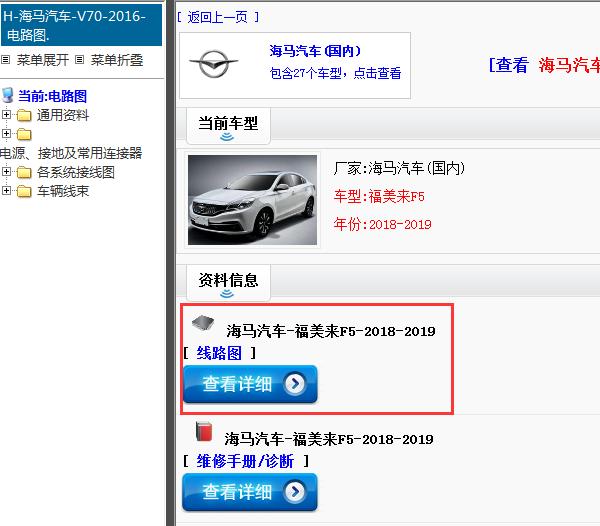Image resolution: width=600 pixels, height=526 pixels.
Task: Click the grey module icon for 线路图 entry
Action: click(x=203, y=323)
